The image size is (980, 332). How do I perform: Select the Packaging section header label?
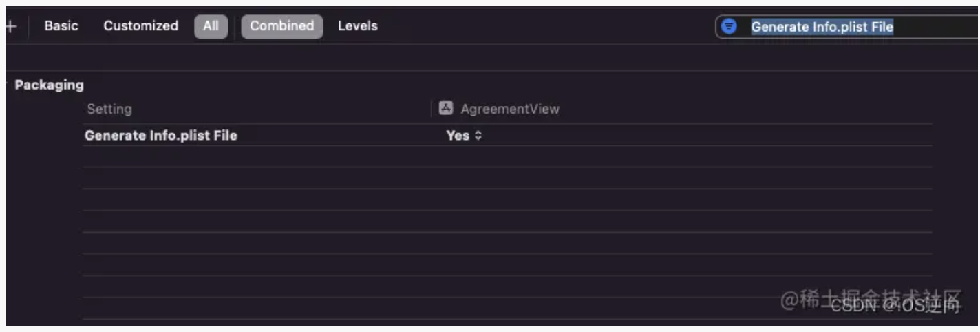[x=49, y=85]
